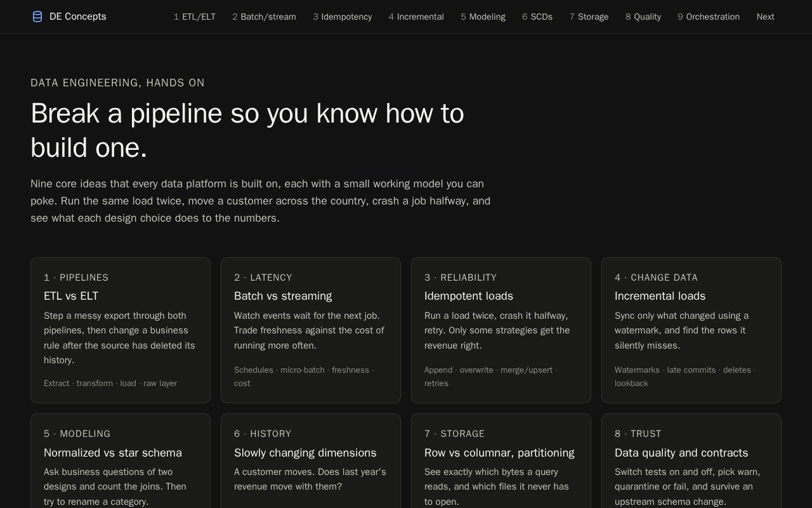Viewport: 812px width, 508px height.
Task: Jump to 5 Modeling
Action: click(483, 17)
